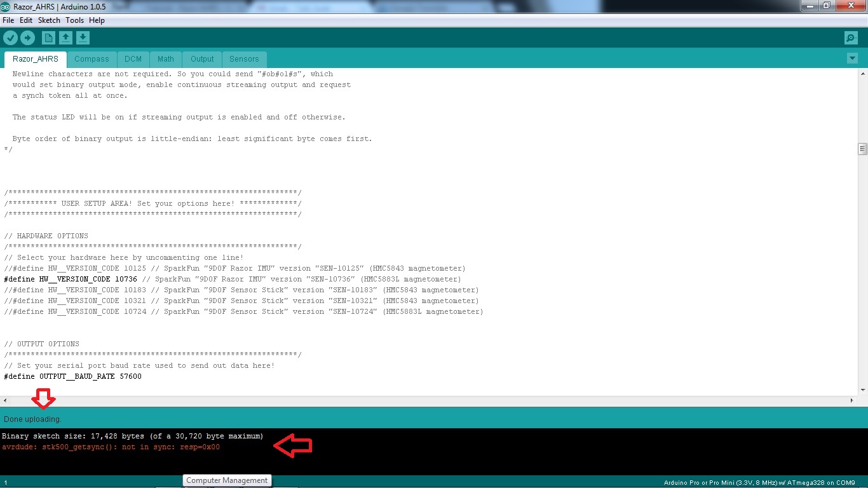Image resolution: width=868 pixels, height=488 pixels.
Task: Open a sketch with the Open icon
Action: pyautogui.click(x=65, y=38)
